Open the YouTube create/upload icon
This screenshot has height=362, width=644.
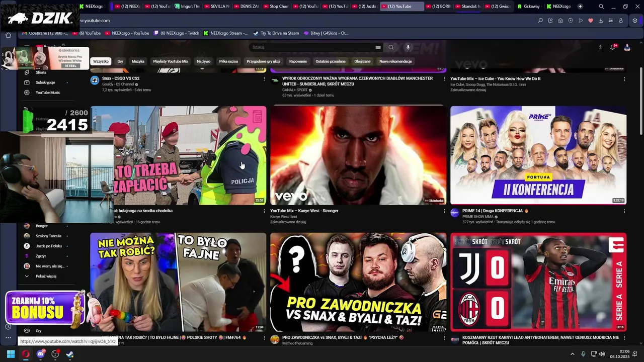pos(600,47)
